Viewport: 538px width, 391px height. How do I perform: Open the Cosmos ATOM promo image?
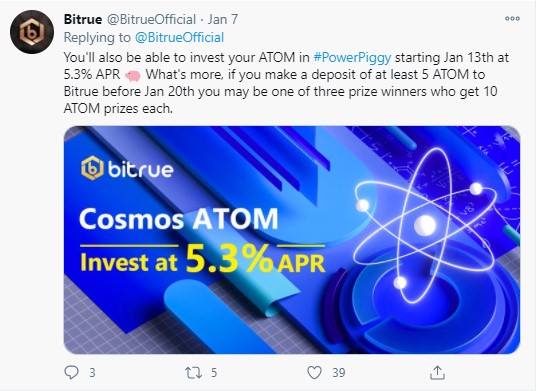[292, 240]
